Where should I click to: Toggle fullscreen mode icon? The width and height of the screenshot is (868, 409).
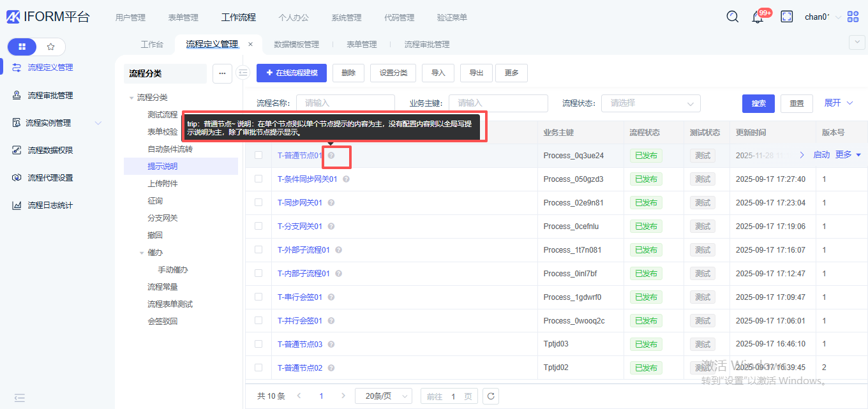coord(787,17)
